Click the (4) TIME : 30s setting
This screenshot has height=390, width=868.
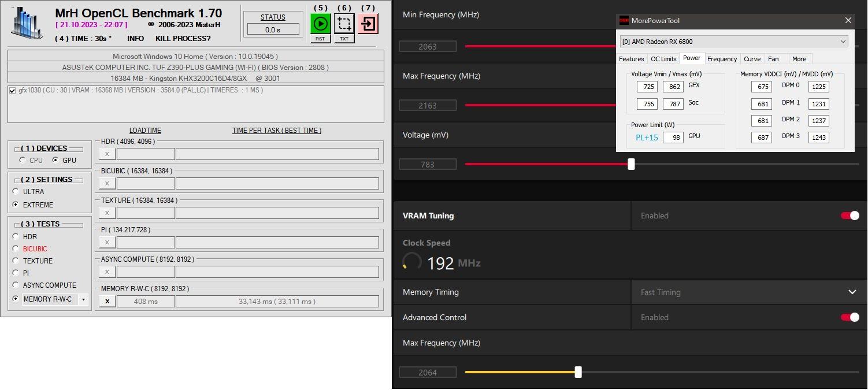point(83,39)
